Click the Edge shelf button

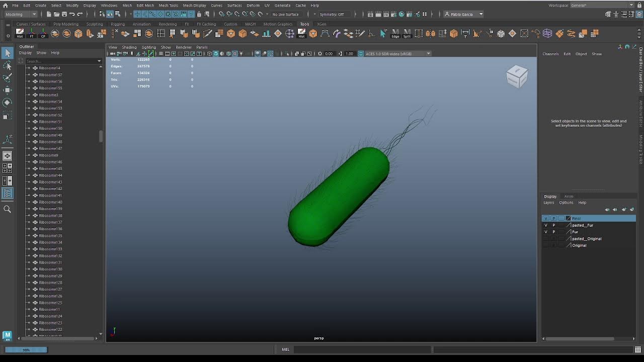(x=395, y=34)
